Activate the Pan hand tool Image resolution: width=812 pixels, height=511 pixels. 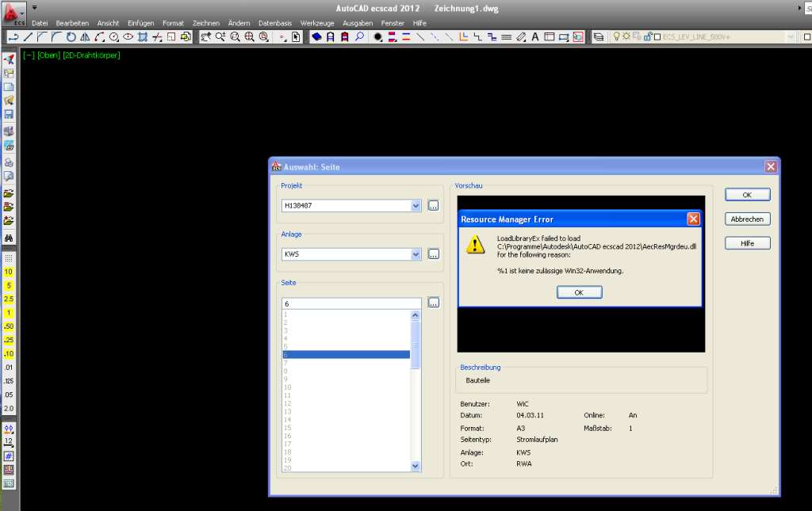click(x=206, y=36)
